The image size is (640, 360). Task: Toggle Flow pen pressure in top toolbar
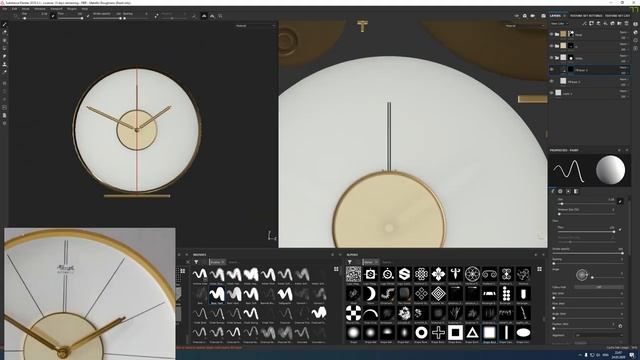(88, 16)
